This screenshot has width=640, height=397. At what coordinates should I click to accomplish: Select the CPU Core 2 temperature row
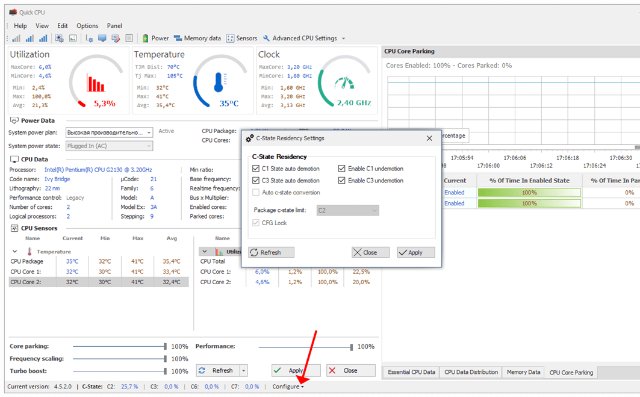pos(99,282)
